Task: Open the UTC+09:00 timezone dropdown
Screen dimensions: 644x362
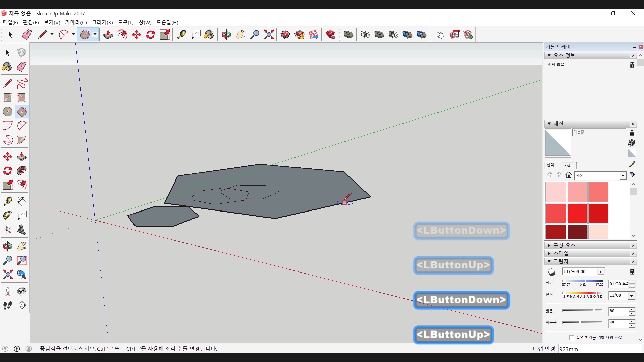Action: tap(600, 272)
